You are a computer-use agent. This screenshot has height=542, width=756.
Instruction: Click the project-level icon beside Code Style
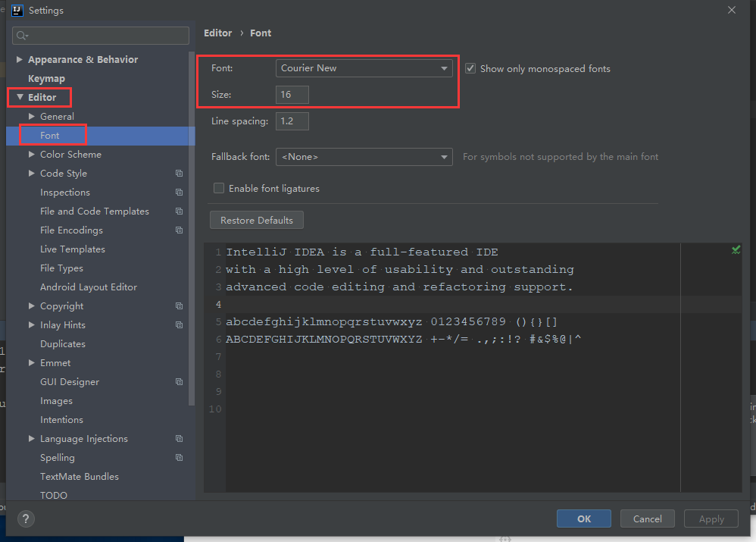click(179, 174)
